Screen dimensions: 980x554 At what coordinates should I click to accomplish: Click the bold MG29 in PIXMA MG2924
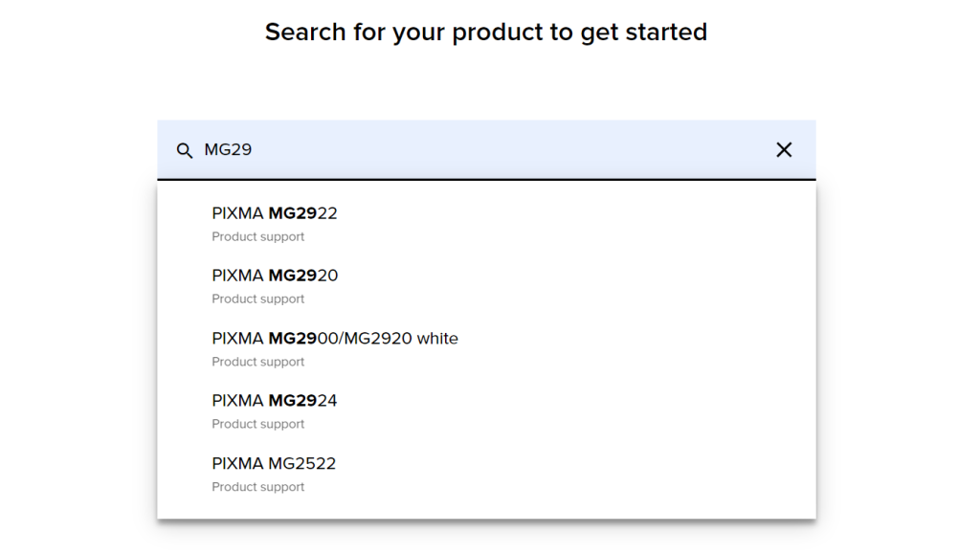tap(293, 401)
